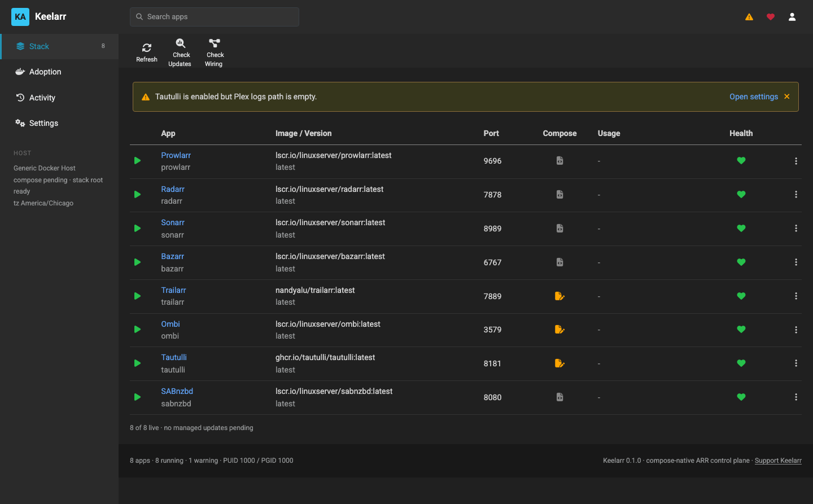The image size is (813, 504).
Task: Click the red heart icon in the header
Action: point(771,17)
